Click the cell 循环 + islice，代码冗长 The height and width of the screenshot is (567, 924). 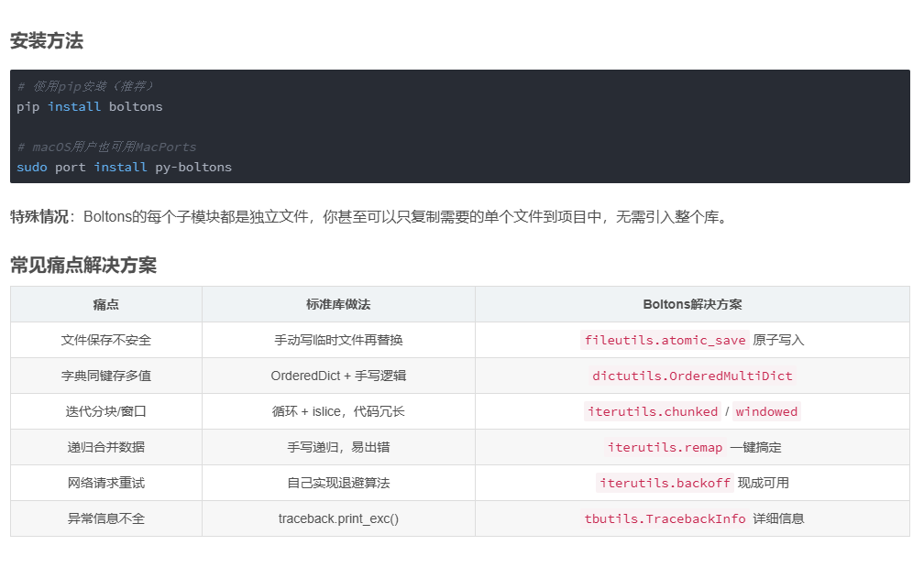click(338, 411)
